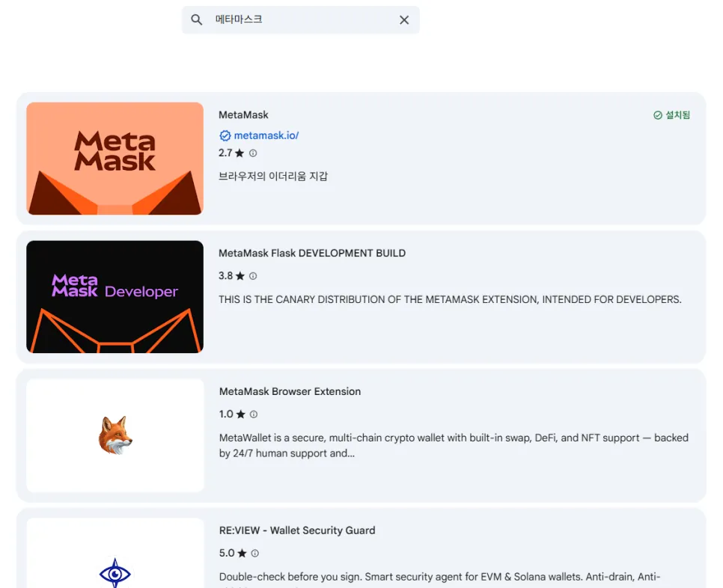Click the 3.8 rating value
This screenshot has height=588, width=723.
[226, 276]
